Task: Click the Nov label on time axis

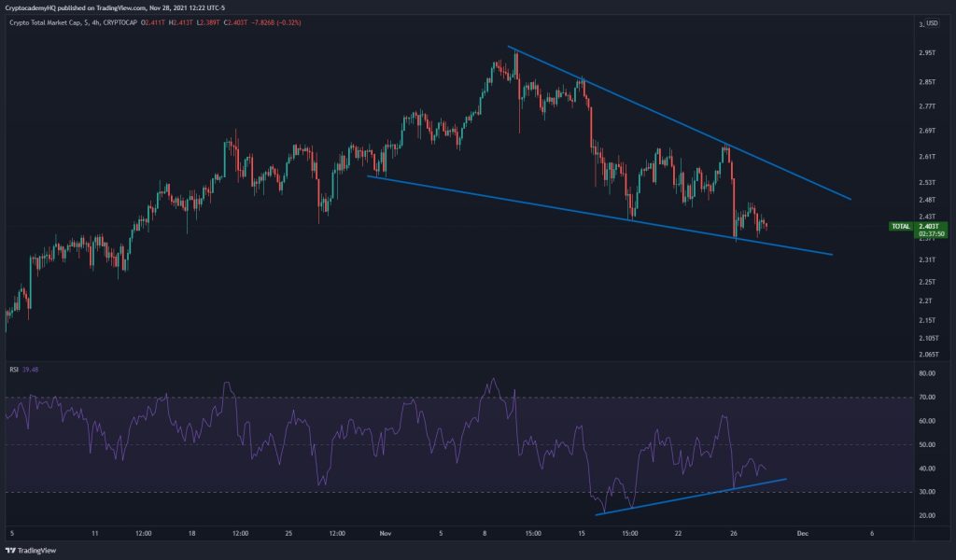Action: [385, 534]
